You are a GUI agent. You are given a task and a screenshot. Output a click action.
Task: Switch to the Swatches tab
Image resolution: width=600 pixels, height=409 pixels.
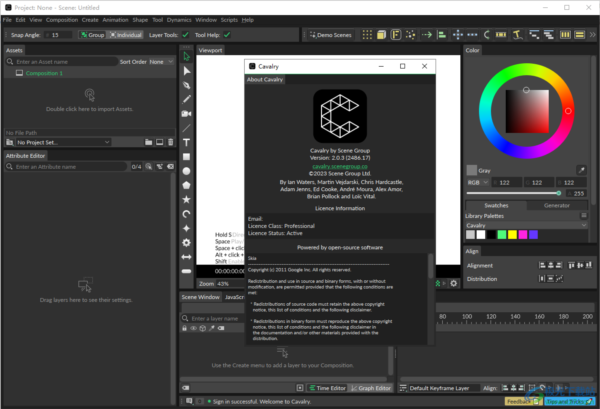coord(496,205)
